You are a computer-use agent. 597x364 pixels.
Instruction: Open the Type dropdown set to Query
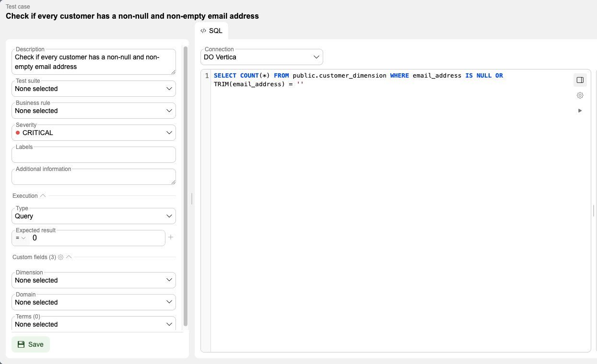[94, 216]
